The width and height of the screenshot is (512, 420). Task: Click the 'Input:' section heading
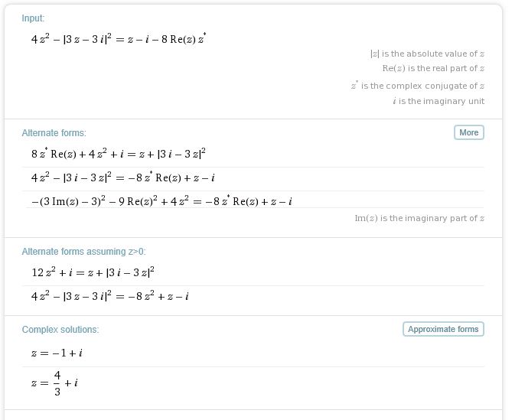(33, 18)
